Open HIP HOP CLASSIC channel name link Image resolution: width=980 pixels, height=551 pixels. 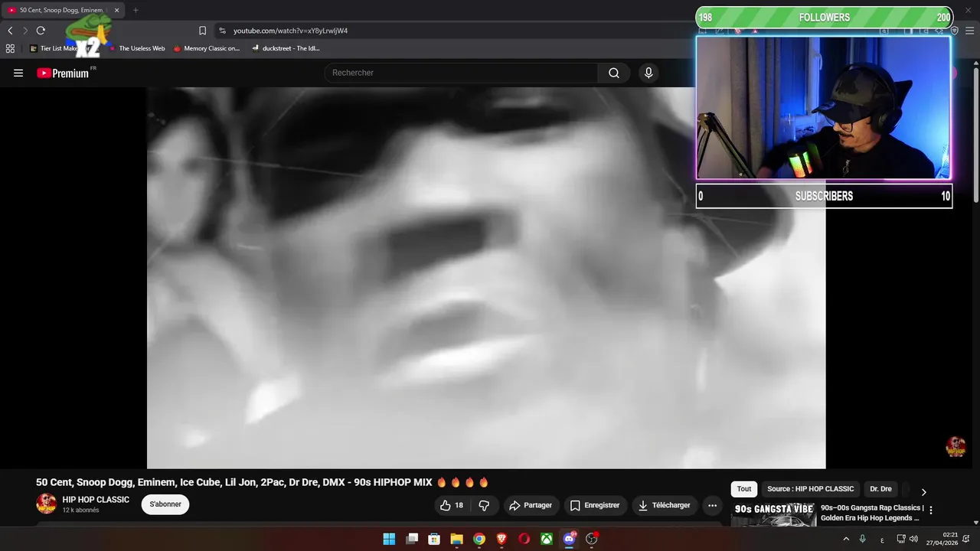[x=96, y=500]
